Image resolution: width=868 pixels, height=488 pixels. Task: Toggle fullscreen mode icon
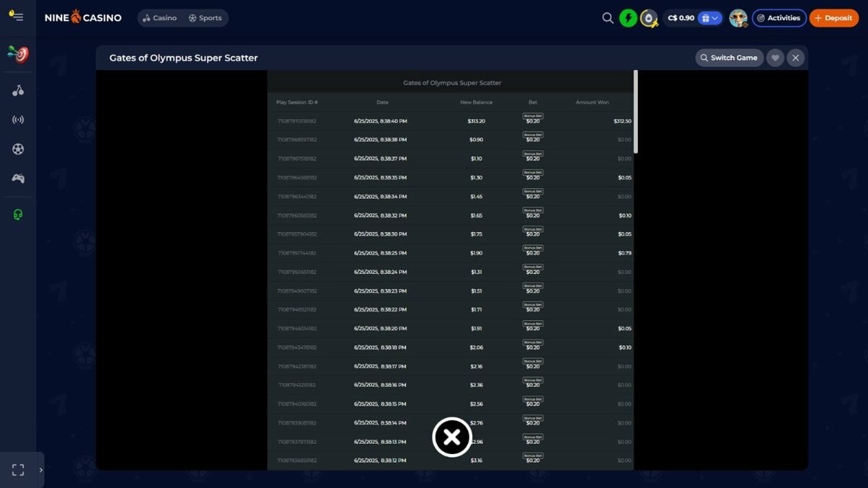[x=18, y=470]
